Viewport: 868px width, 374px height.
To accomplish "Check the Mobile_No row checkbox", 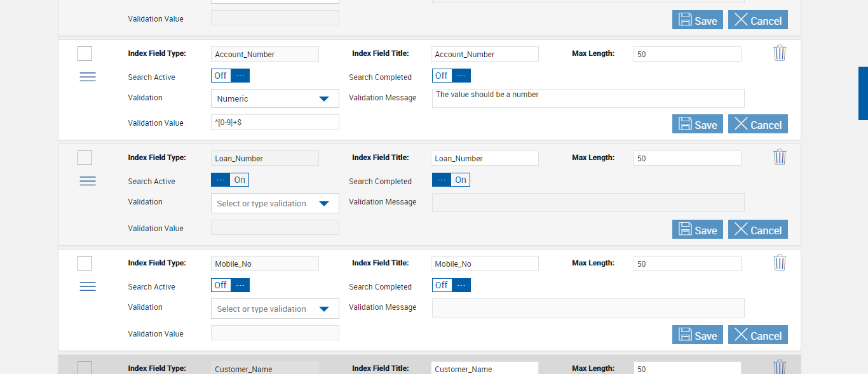I will (85, 264).
